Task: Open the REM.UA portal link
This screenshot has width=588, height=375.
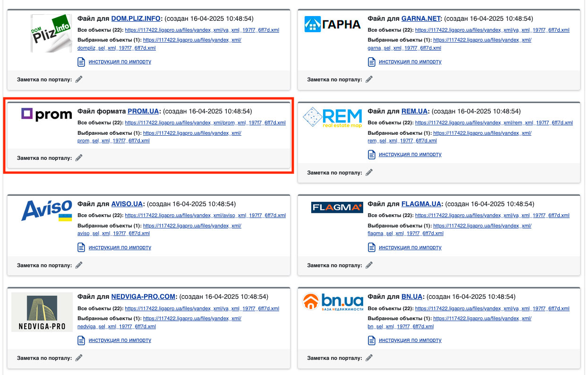Action: point(415,112)
